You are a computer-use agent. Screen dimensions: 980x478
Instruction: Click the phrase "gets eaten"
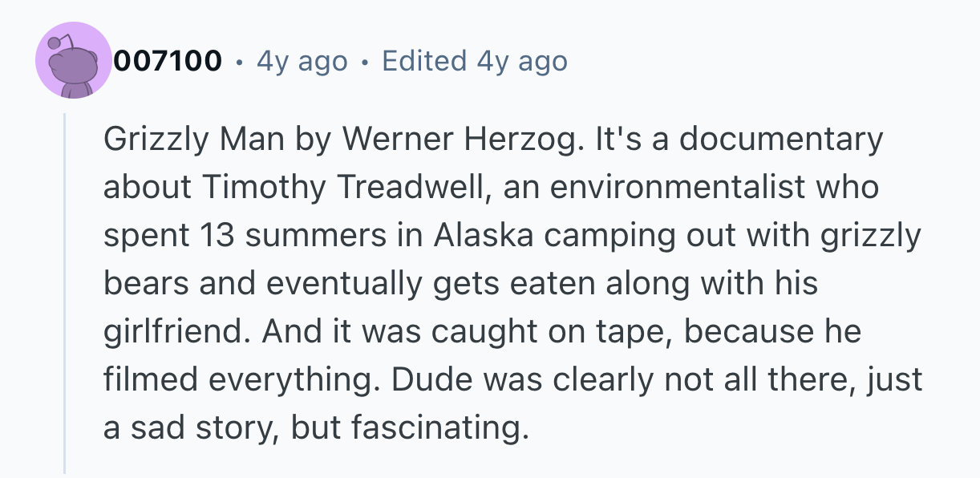(503, 284)
